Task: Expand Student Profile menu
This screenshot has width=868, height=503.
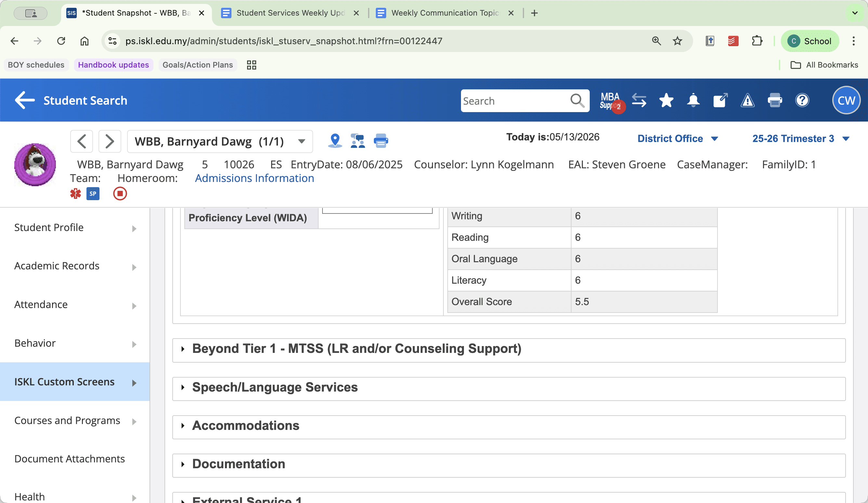Action: tap(75, 227)
